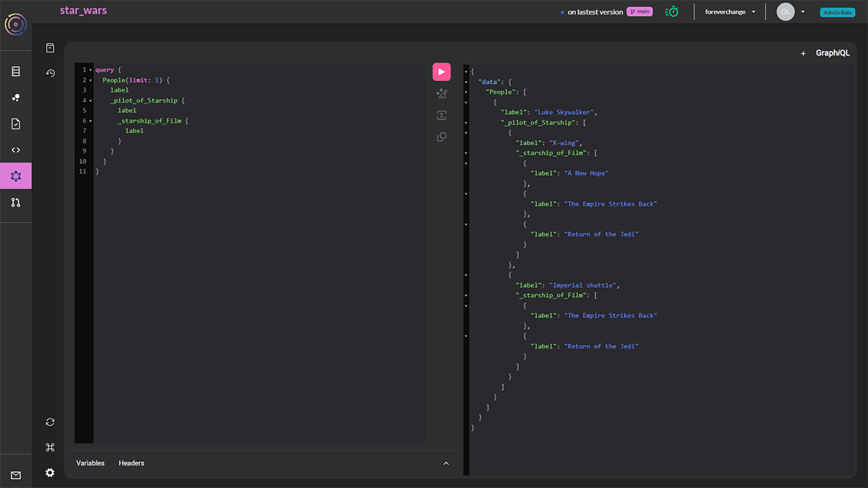The image size is (868, 488).
Task: Click the refresh icon near the bottom sidebar
Action: click(x=50, y=421)
